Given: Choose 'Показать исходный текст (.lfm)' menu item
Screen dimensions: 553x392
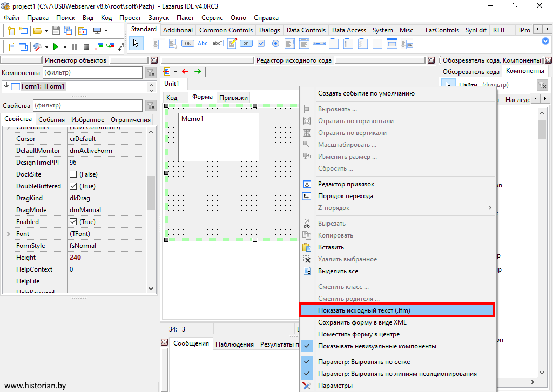Looking at the screenshot, I should 397,310.
